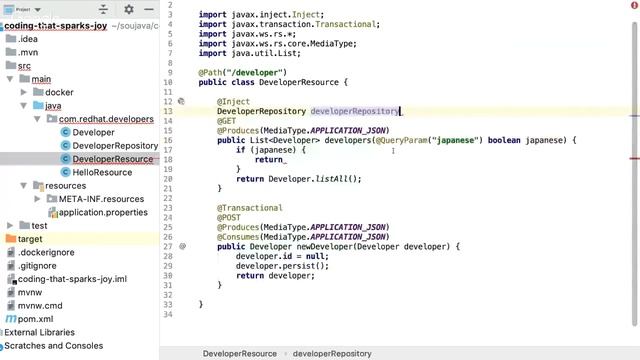
Task: Click DeveloperResource in the breadcrumb bar
Action: 240,354
